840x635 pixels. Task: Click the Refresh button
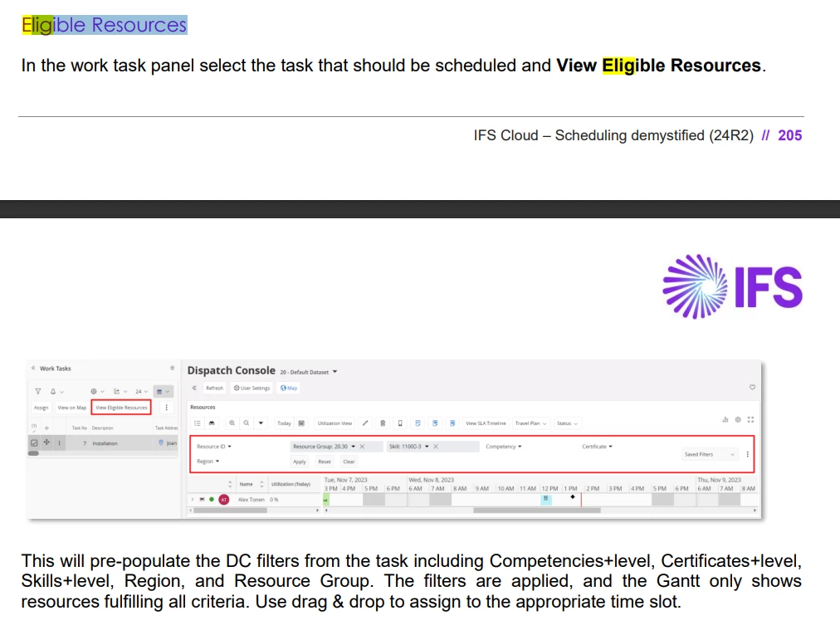click(x=214, y=388)
